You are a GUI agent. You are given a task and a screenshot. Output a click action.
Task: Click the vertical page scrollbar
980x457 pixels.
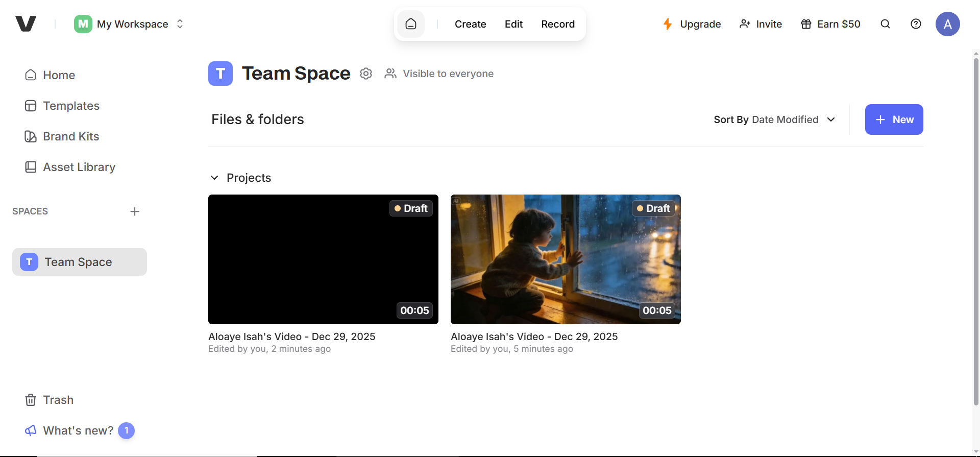[x=976, y=232]
